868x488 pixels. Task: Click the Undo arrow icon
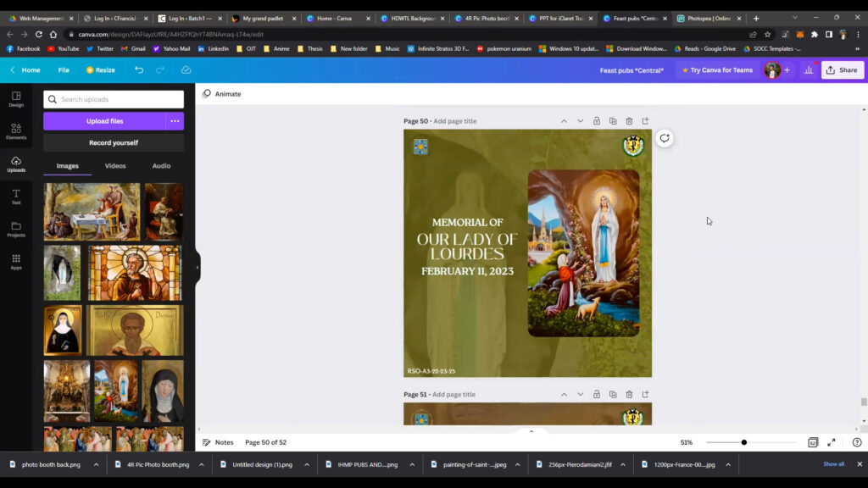[x=139, y=70]
